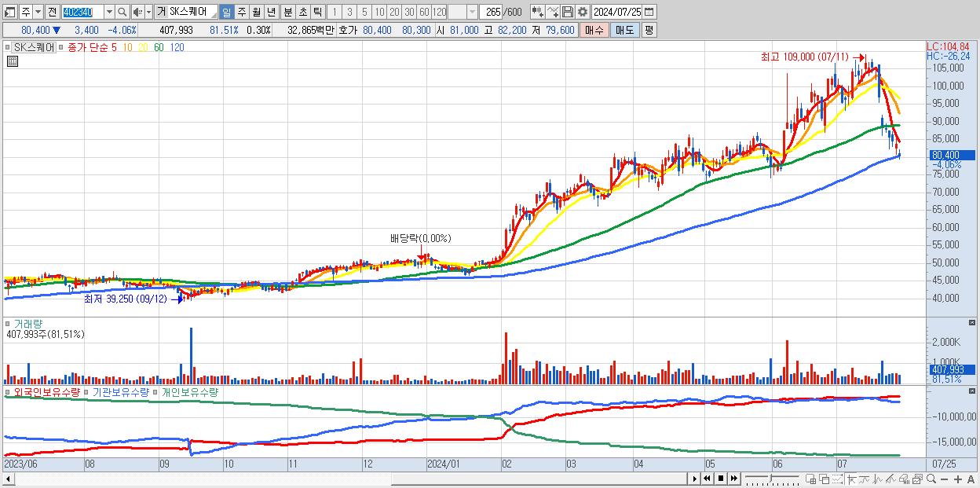
Task: Open stock code history dropdown arrow
Action: pos(109,13)
